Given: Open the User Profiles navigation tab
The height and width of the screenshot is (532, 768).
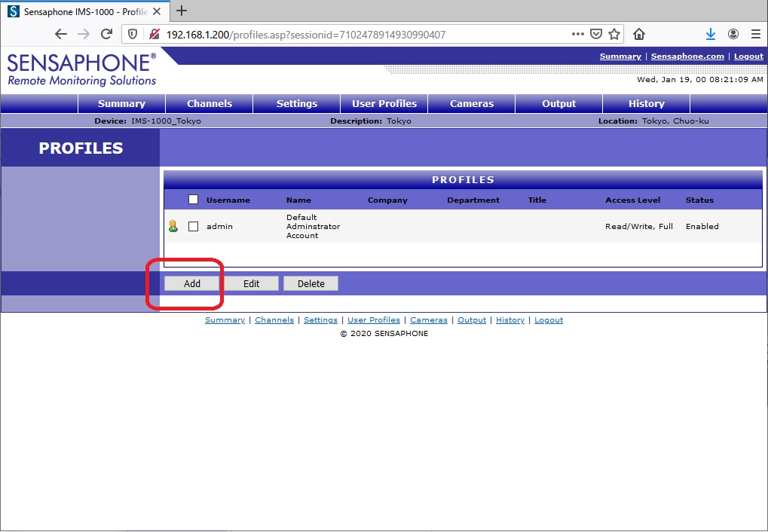Looking at the screenshot, I should [x=384, y=103].
